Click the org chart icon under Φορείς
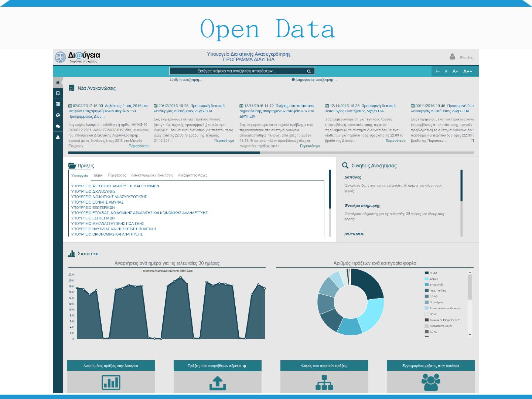This screenshot has height=399, width=532. (324, 383)
